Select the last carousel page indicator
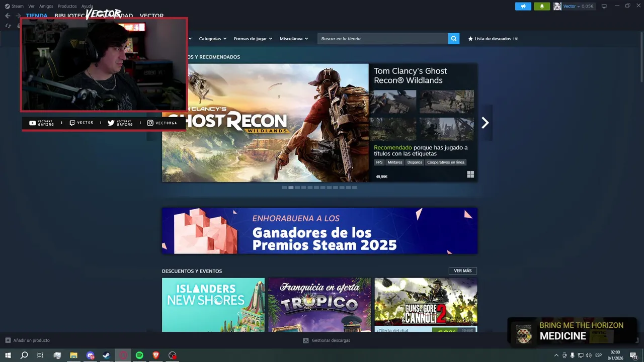This screenshot has height=362, width=644. pyautogui.click(x=355, y=188)
